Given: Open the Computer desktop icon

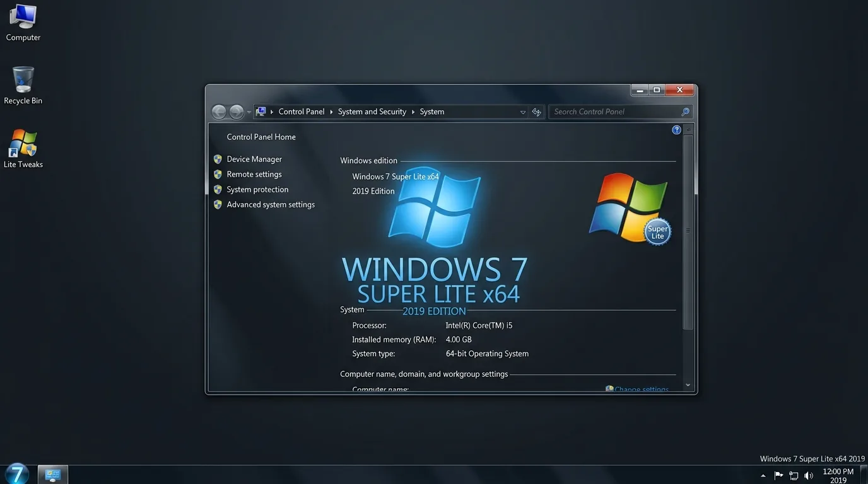Looking at the screenshot, I should [23, 23].
